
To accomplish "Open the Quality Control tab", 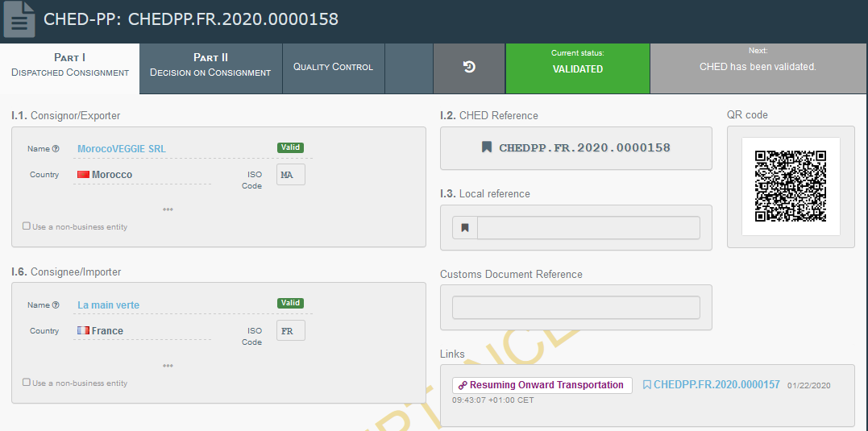I will coord(333,68).
